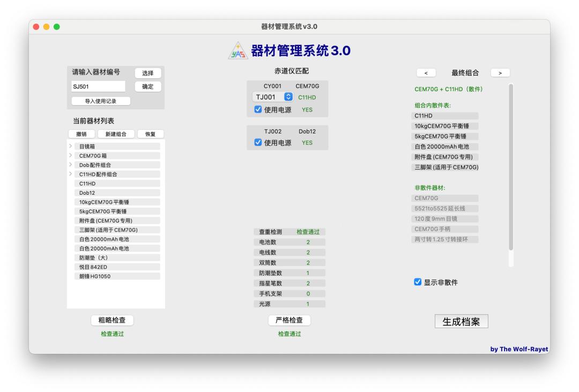Uncheck 使用电源 for the TJ002 mount

(258, 143)
